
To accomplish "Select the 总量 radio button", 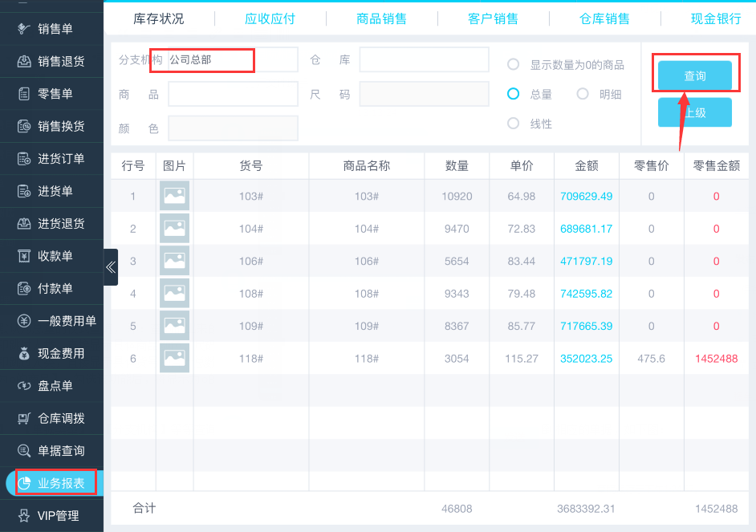I will point(514,94).
